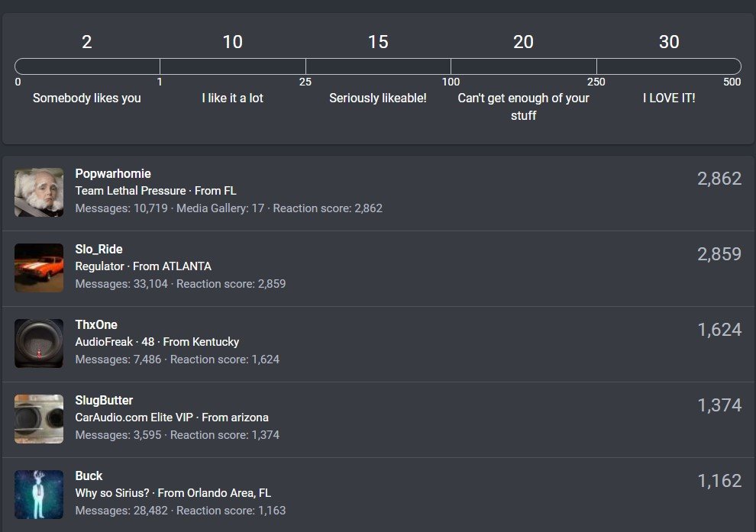Click the 'Somebody likes you' bar segment
This screenshot has width=756, height=532.
(87, 66)
